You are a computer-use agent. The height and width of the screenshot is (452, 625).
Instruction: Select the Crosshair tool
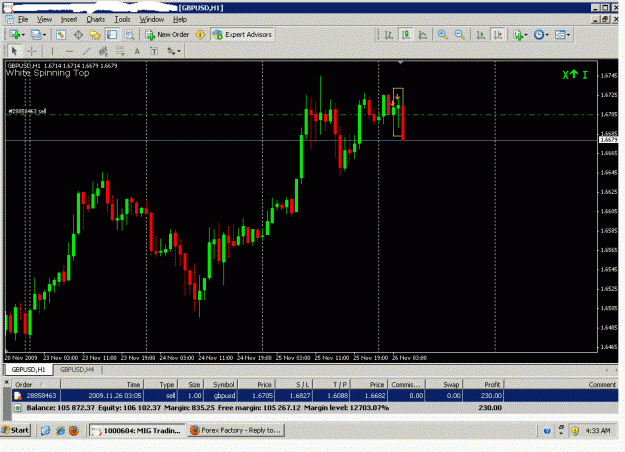coord(31,51)
